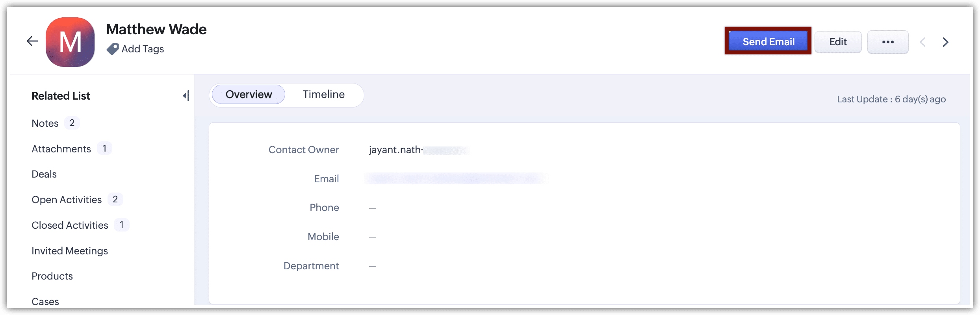Open the more actions ellipsis menu

pyautogui.click(x=888, y=42)
